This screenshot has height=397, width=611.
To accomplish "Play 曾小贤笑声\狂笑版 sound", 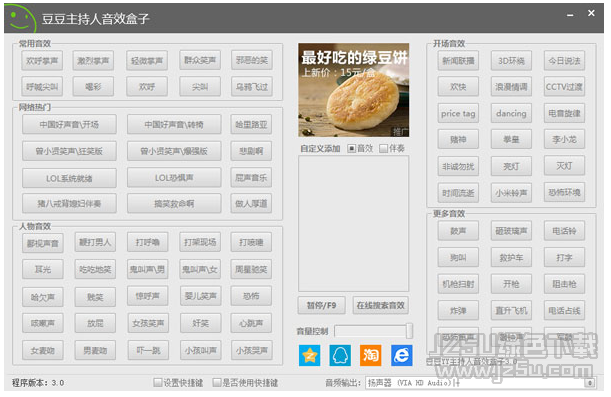I will [69, 151].
